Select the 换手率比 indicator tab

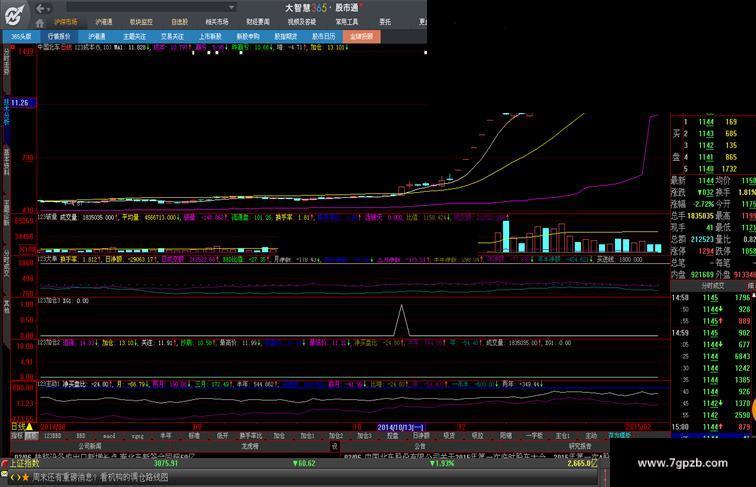[x=251, y=435]
